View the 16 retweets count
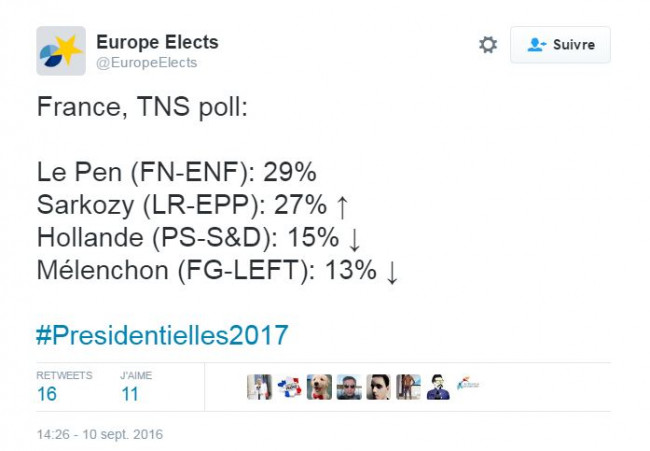This screenshot has width=650, height=451. (46, 394)
